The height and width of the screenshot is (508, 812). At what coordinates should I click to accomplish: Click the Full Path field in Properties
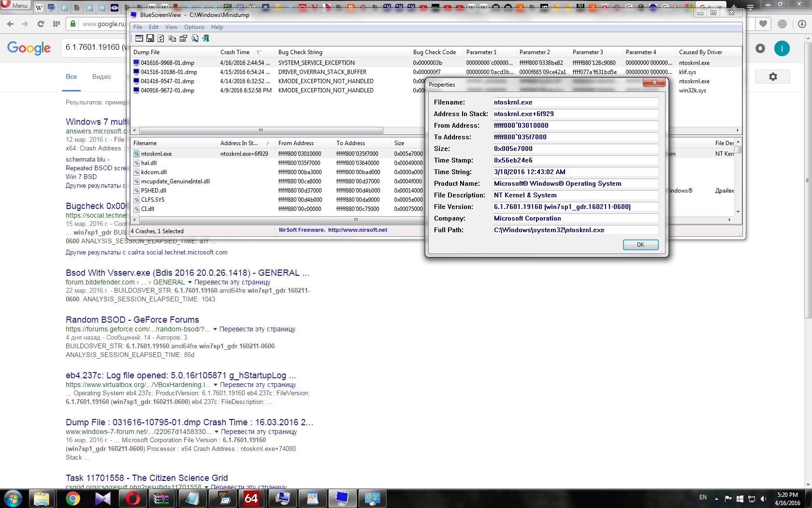(x=575, y=230)
